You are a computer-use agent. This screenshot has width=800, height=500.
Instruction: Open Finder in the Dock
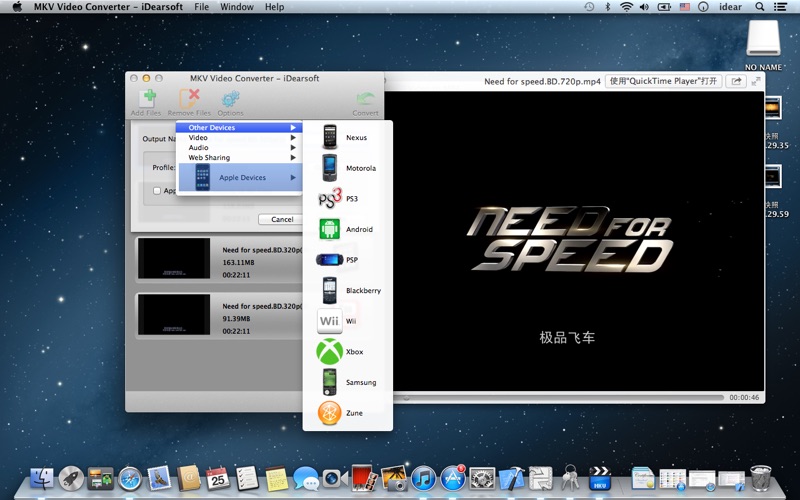click(42, 479)
